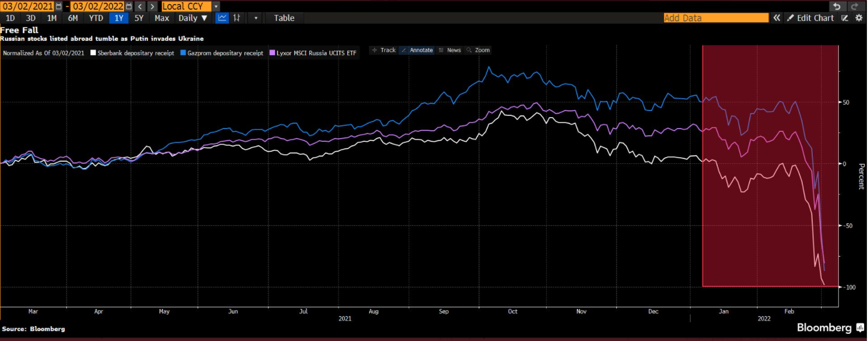The width and height of the screenshot is (868, 341).
Task: Select the Max time range tab
Action: pos(162,18)
